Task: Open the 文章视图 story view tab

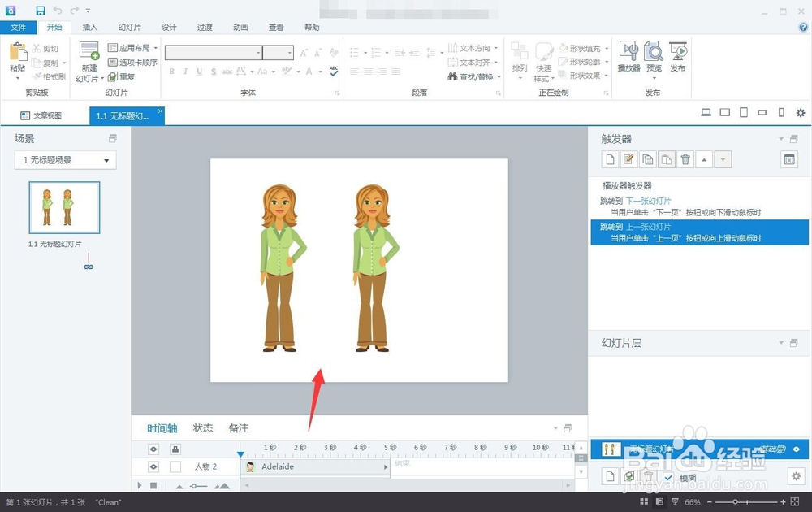Action: tap(41, 115)
